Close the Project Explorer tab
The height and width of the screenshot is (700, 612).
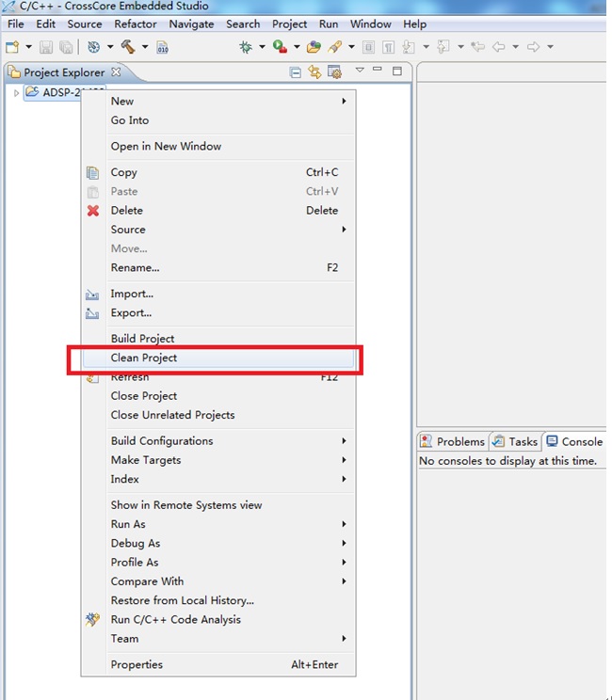coord(116,72)
